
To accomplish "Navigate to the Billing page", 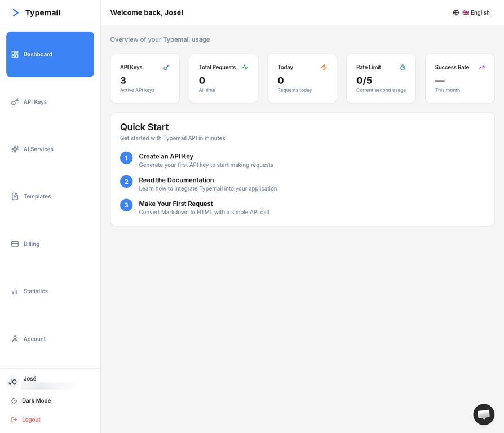I will [x=32, y=244].
